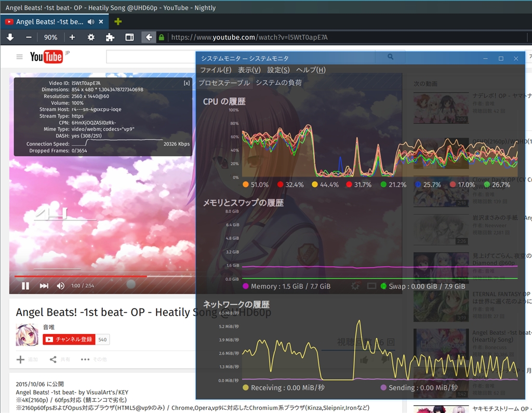532x413 pixels.
Task: Zoom in with the plus button
Action: click(72, 37)
